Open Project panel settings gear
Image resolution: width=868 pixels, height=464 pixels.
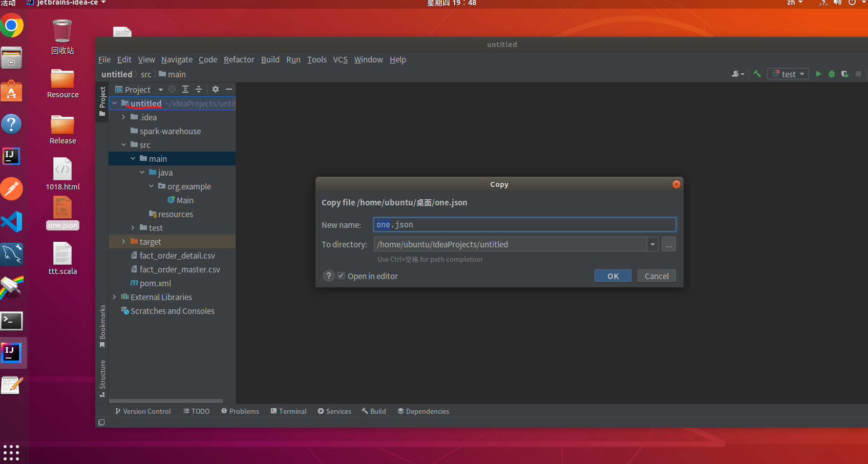216,89
